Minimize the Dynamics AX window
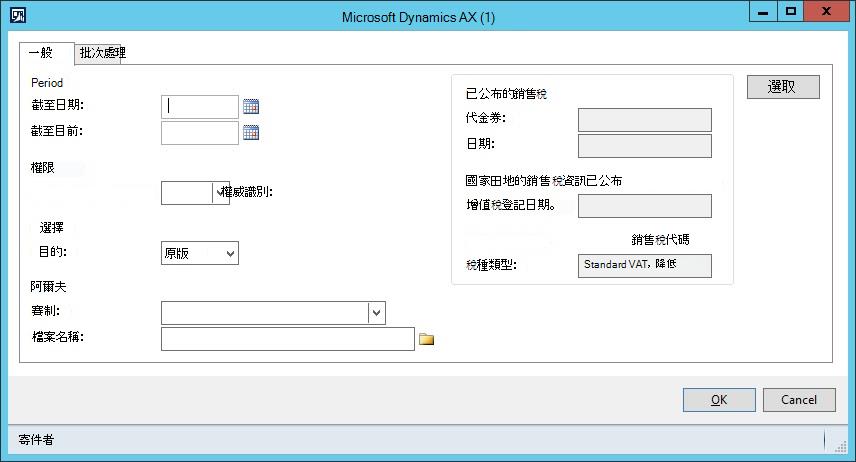The image size is (856, 462). pyautogui.click(x=763, y=12)
